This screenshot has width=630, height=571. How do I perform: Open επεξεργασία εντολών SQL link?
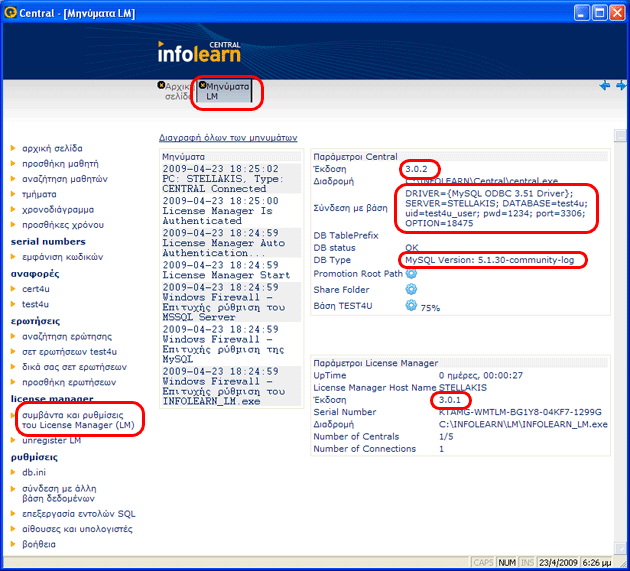point(78,514)
